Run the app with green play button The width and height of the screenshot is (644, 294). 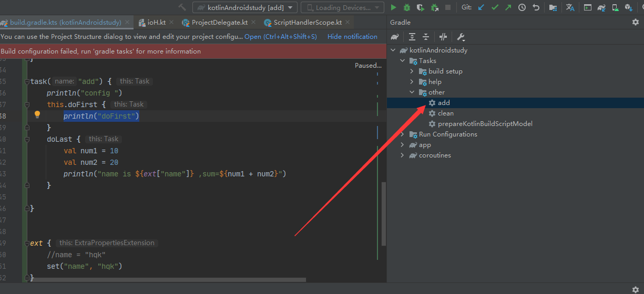(x=393, y=7)
